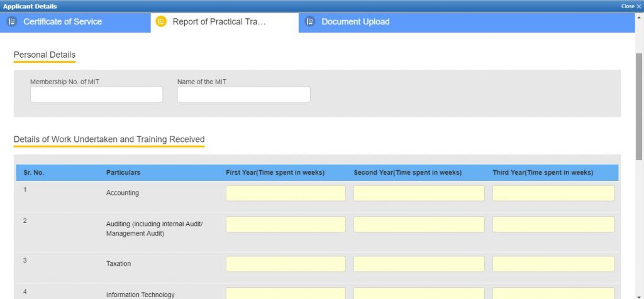Focus Auditing second year weeks field
644x299 pixels.
tap(419, 225)
